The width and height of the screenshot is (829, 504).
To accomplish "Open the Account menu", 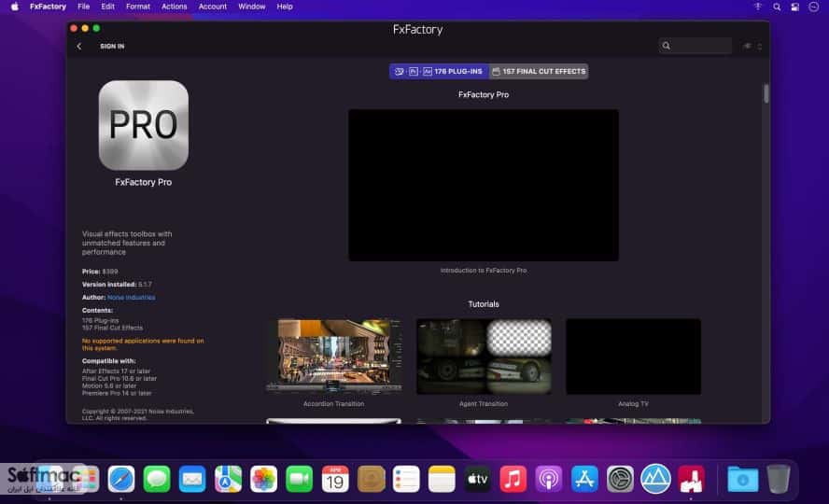I will click(213, 7).
